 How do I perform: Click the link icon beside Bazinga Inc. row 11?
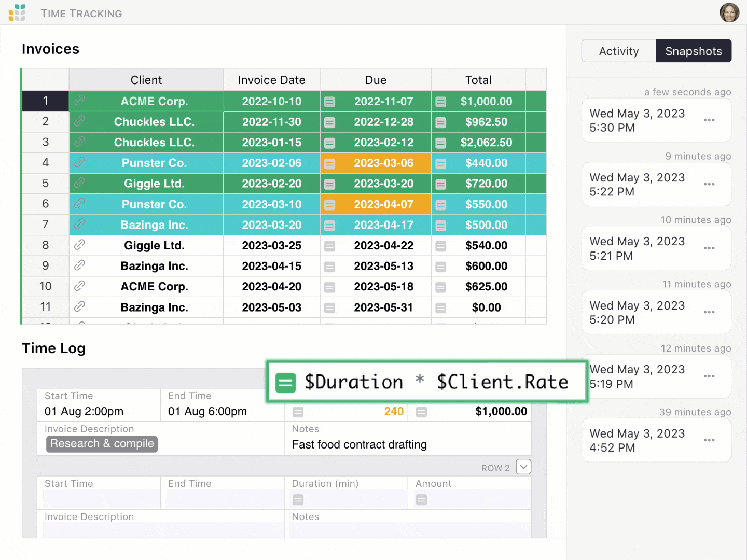[x=80, y=307]
